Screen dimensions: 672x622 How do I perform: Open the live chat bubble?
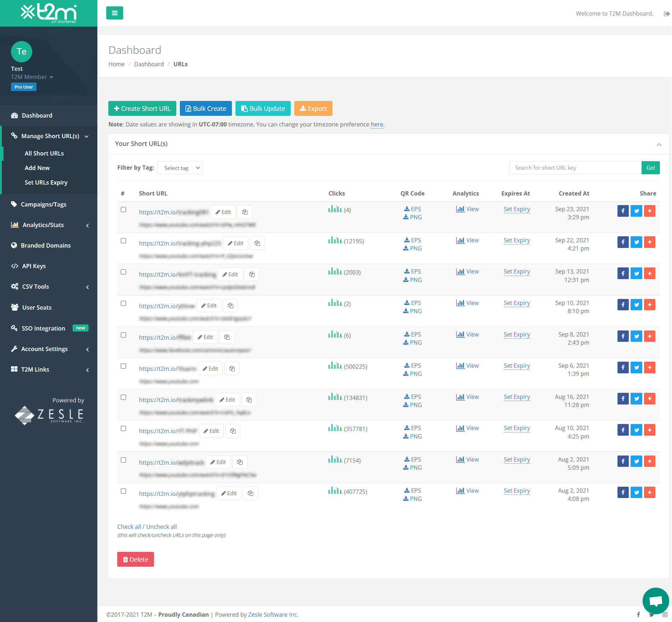click(x=655, y=600)
